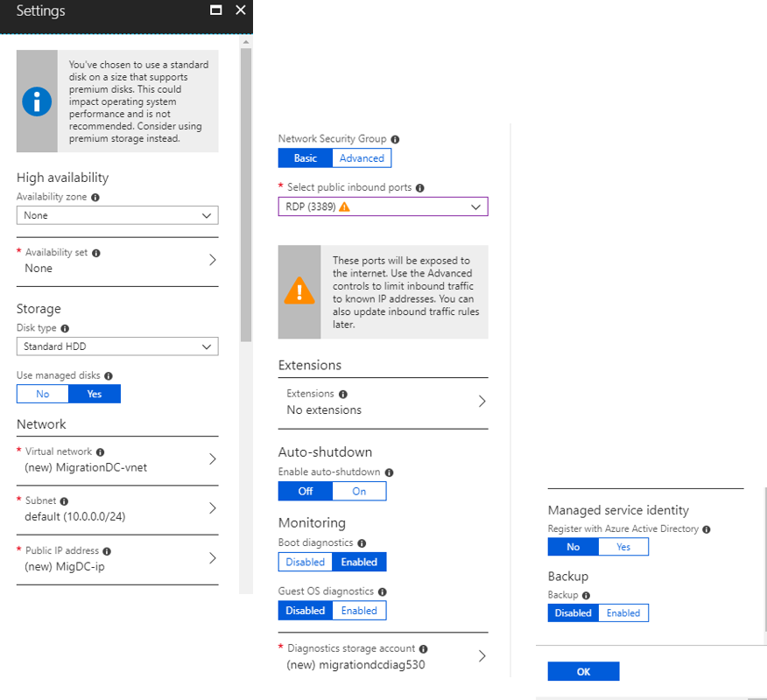767x700 pixels.
Task: Click warning triangle beside RDP (3389)
Action: tap(344, 206)
